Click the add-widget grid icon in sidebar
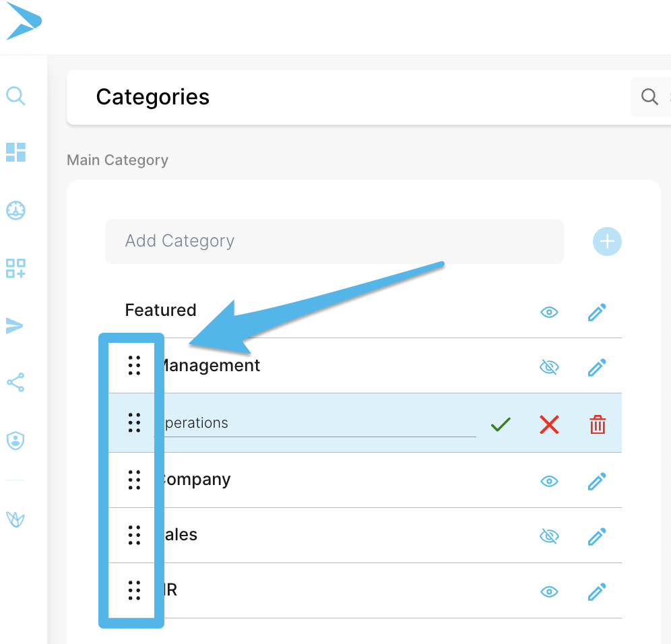The width and height of the screenshot is (671, 644). tap(15, 268)
